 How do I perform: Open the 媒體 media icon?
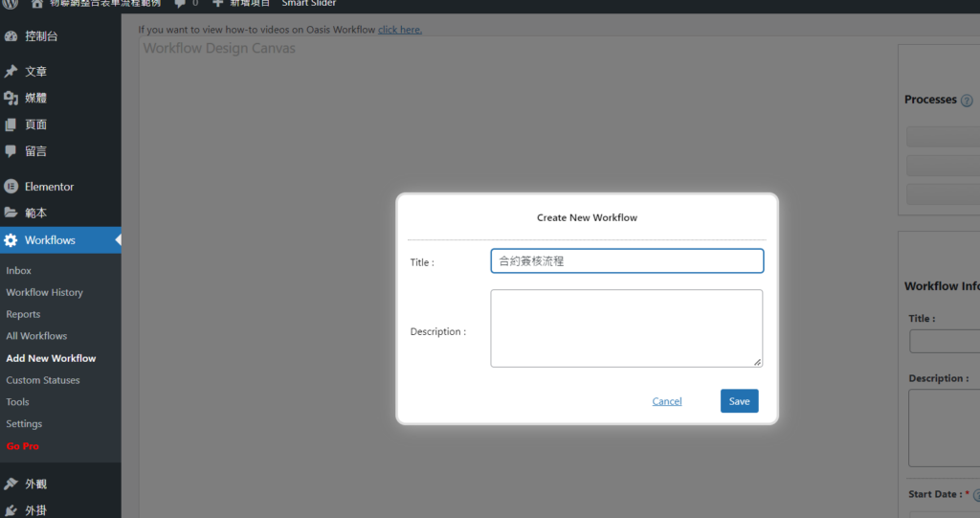pos(11,98)
